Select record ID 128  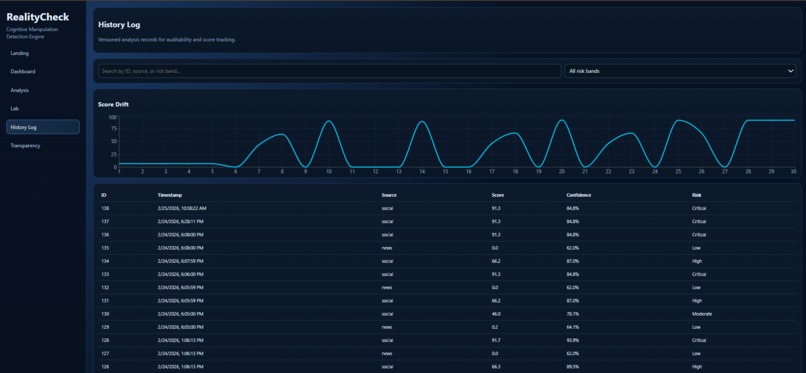105,340
